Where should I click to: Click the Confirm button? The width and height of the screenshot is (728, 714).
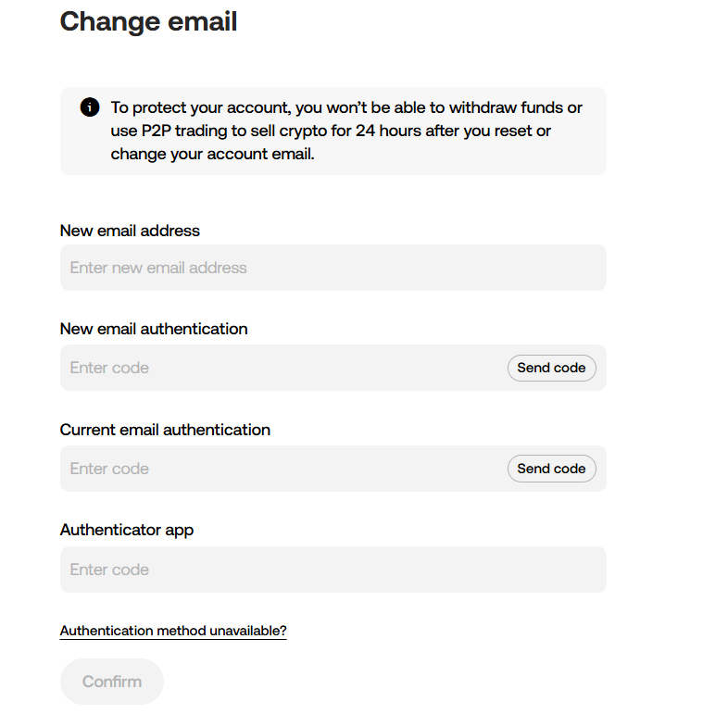[112, 682]
